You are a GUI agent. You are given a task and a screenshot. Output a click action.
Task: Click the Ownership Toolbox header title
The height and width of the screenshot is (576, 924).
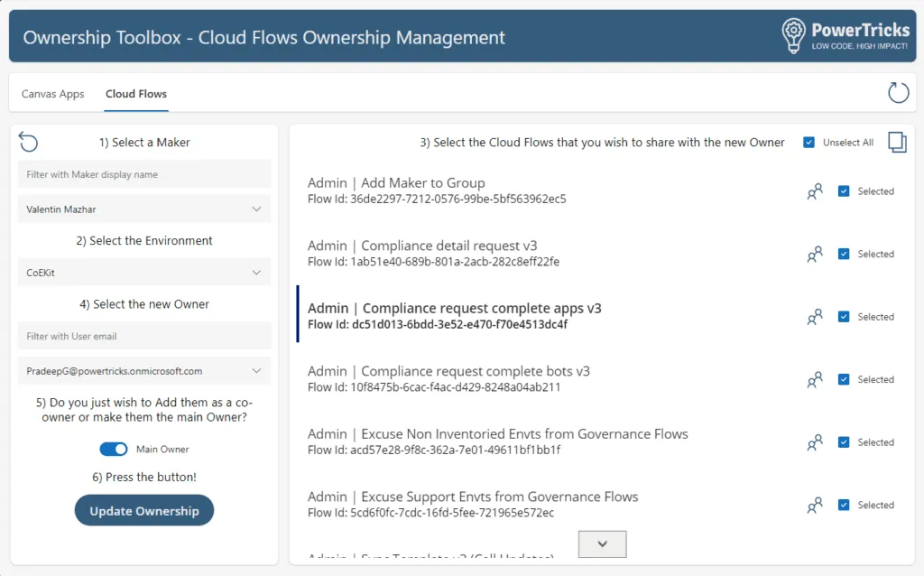point(264,37)
